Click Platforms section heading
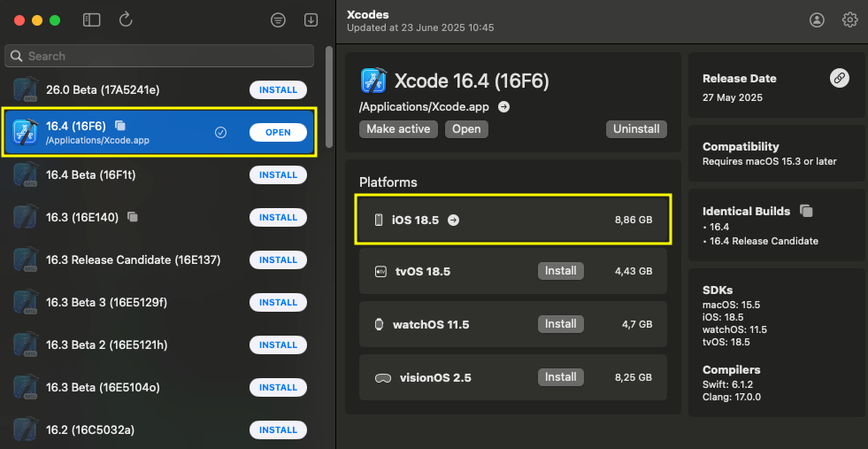Image resolution: width=868 pixels, height=449 pixels. pos(388,182)
